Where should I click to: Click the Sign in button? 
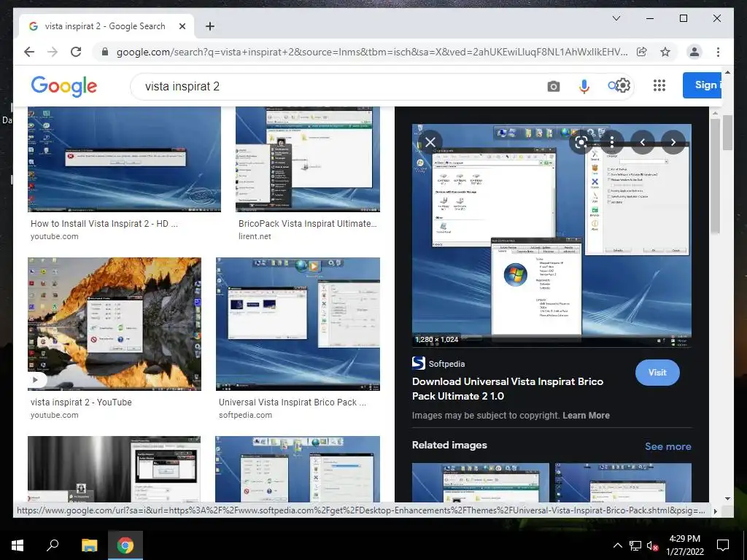click(x=702, y=85)
